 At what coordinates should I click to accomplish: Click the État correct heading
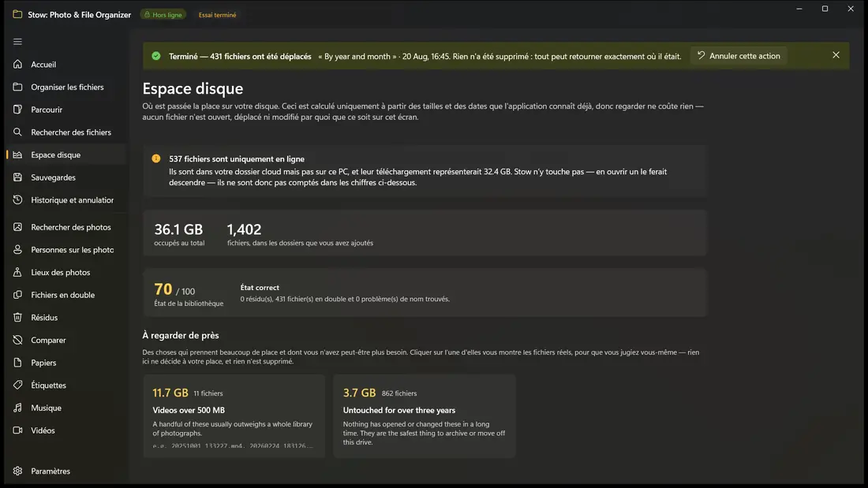coord(260,288)
